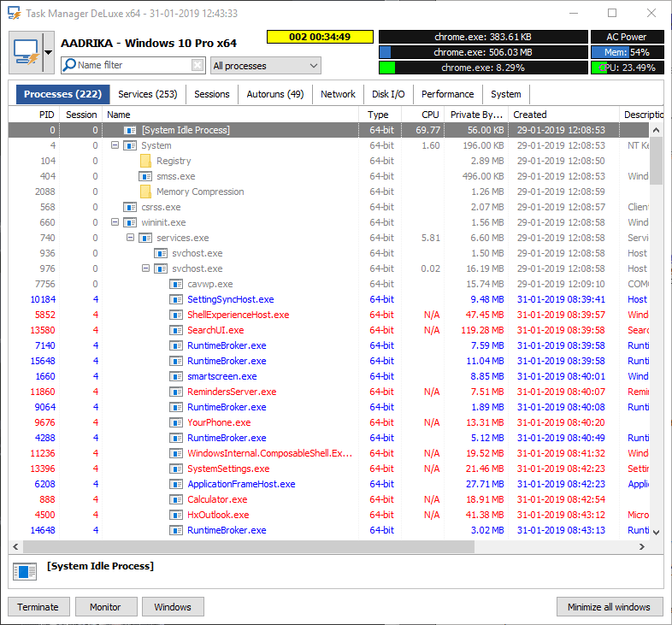Screen dimensions: 672x625
Task: Switch to the Services (253) tab
Action: tap(148, 94)
